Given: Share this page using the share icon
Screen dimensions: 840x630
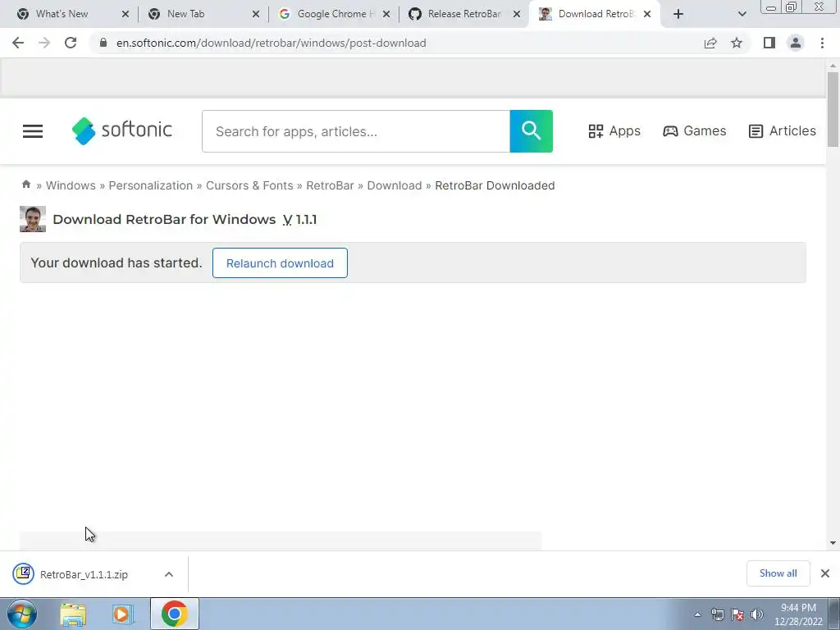Looking at the screenshot, I should 710,43.
